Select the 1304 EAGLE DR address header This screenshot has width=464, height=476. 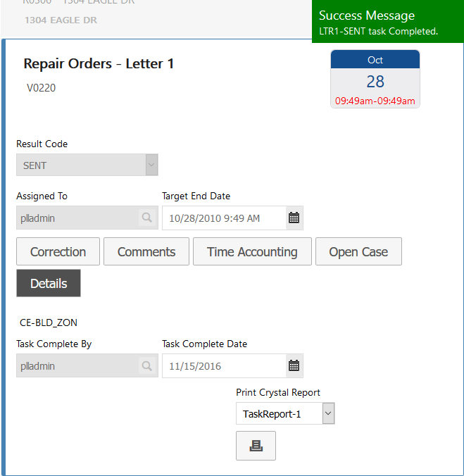[x=61, y=20]
